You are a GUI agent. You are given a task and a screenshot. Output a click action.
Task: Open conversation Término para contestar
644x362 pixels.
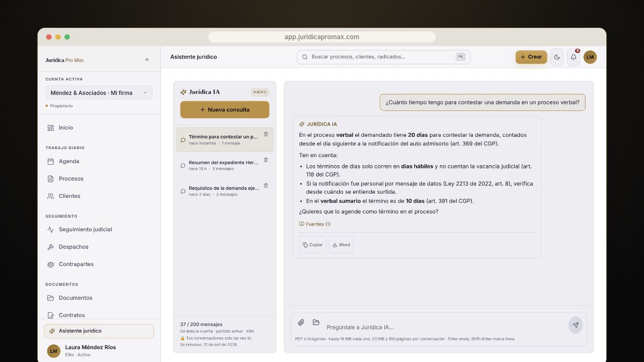pyautogui.click(x=225, y=139)
